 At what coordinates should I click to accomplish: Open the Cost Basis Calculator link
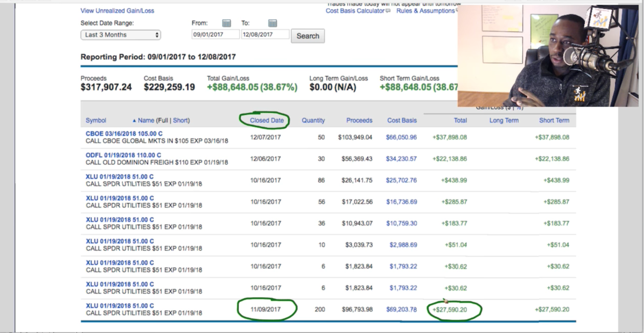point(355,11)
